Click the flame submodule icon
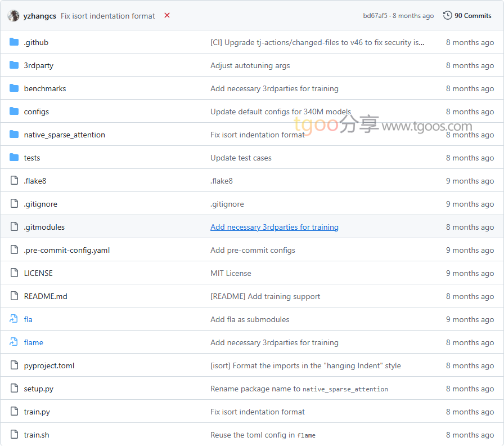 point(14,342)
